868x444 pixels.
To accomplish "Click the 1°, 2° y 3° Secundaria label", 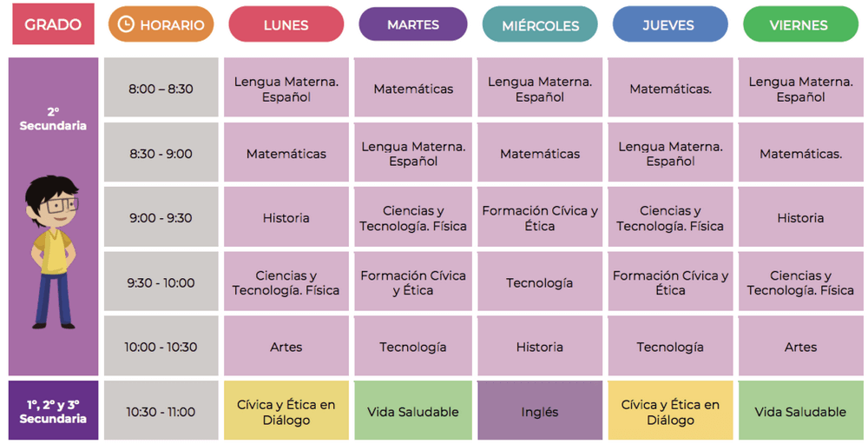I will tap(53, 411).
